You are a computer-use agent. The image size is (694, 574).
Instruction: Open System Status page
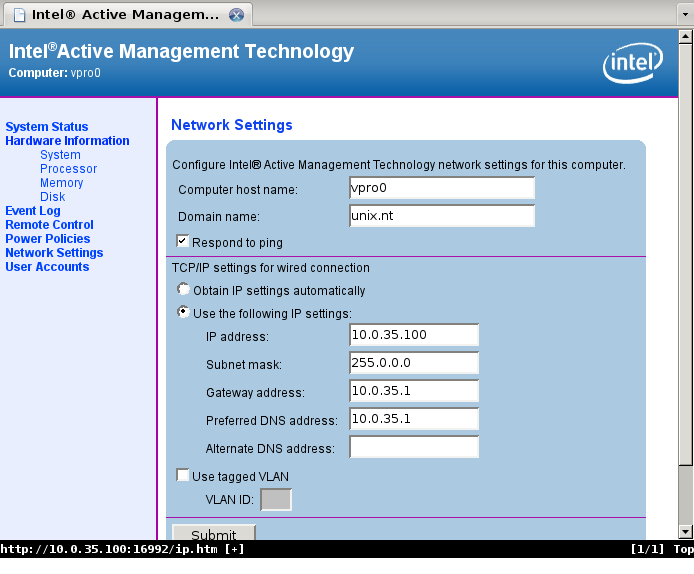46,127
